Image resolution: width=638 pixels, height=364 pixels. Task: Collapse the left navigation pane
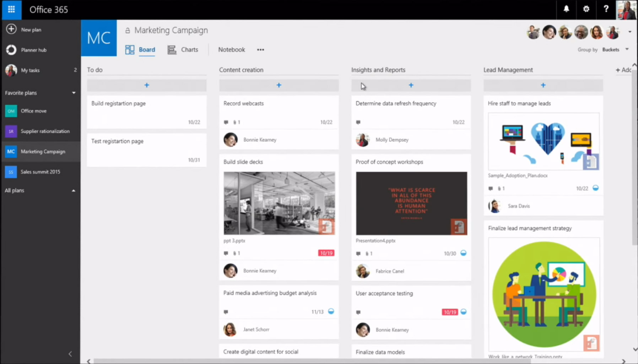(x=70, y=354)
